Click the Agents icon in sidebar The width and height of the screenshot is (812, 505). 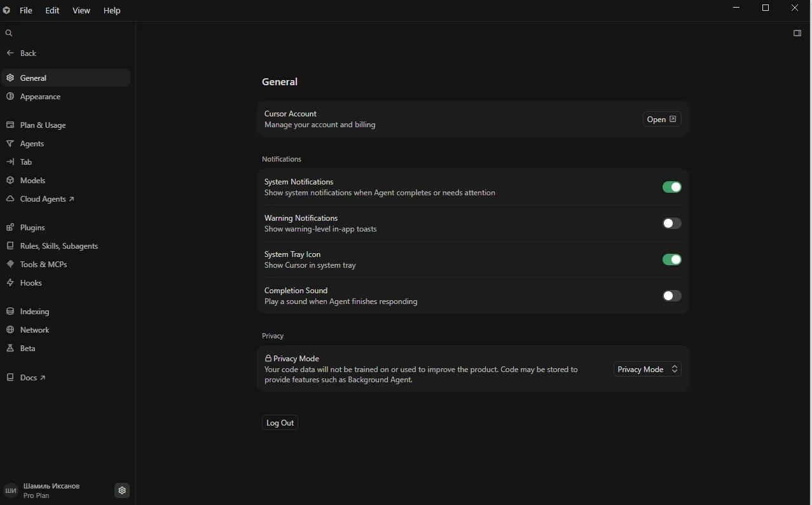10,144
